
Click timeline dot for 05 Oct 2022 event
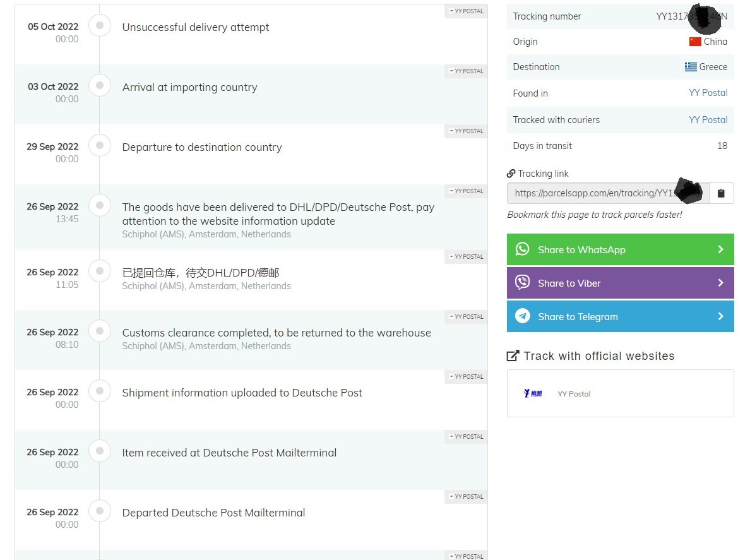click(x=100, y=25)
